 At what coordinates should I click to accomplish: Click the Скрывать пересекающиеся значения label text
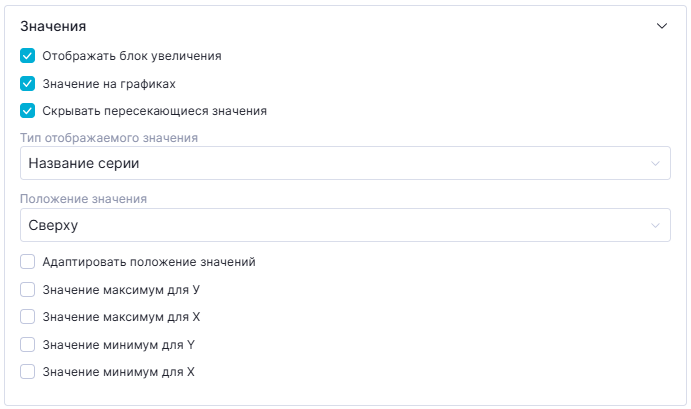pos(154,111)
